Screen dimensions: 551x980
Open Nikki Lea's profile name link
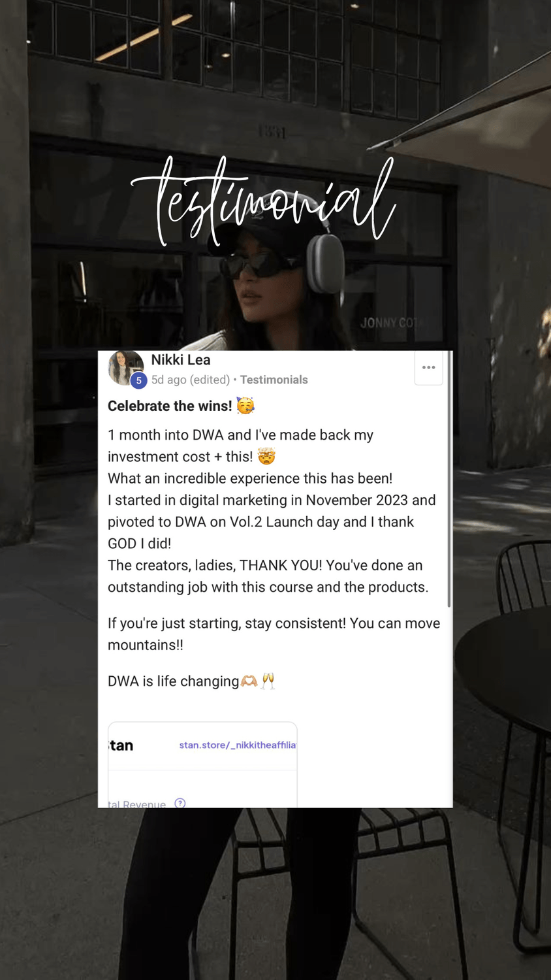coord(181,359)
